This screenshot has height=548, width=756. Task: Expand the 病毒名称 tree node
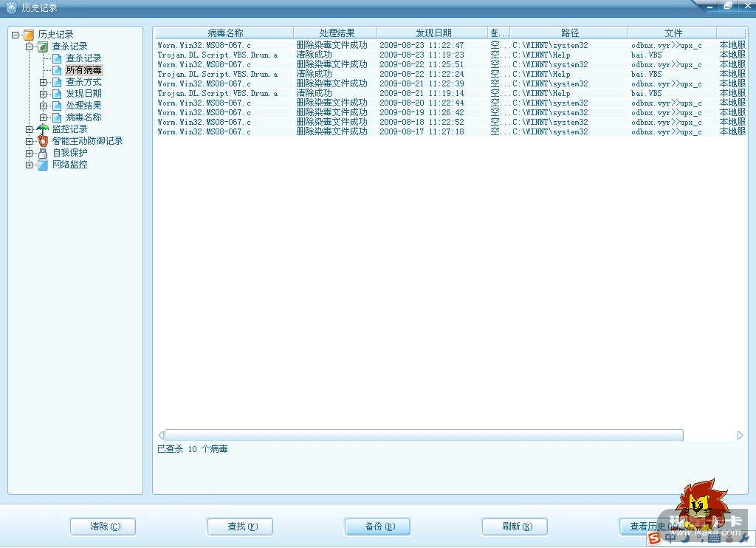click(44, 117)
